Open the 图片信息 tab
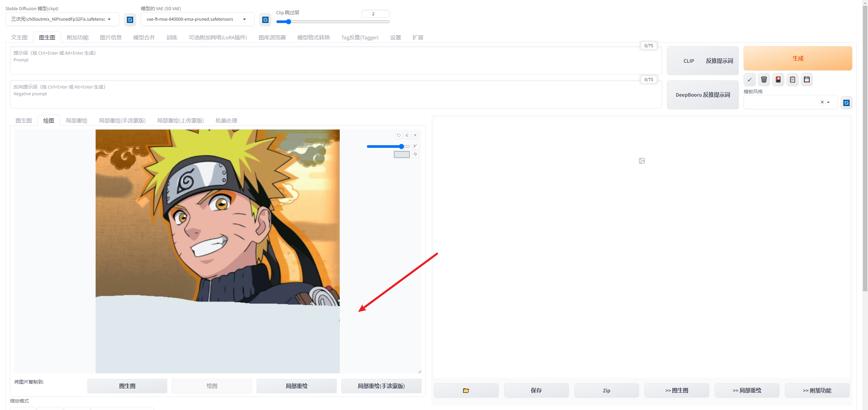The height and width of the screenshot is (410, 868). 111,38
